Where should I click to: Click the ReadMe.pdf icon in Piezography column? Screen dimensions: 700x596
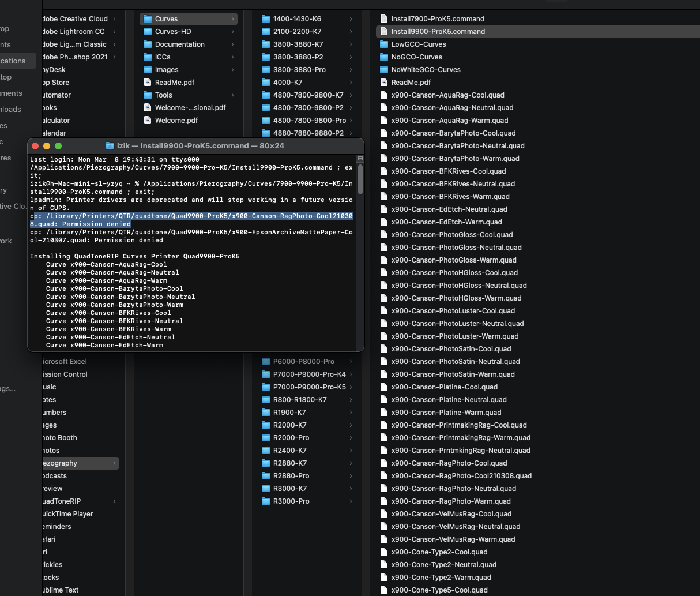point(148,83)
